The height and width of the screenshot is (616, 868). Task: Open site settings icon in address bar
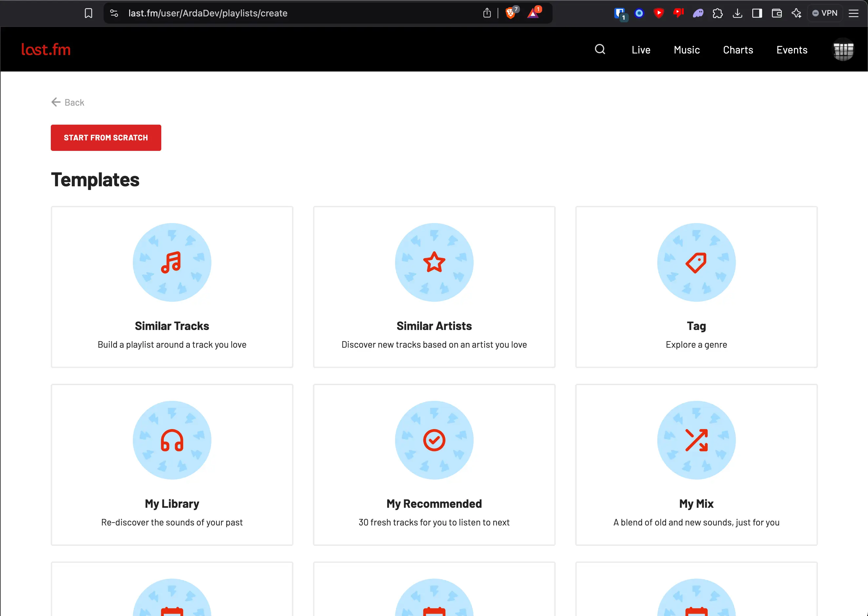(114, 13)
